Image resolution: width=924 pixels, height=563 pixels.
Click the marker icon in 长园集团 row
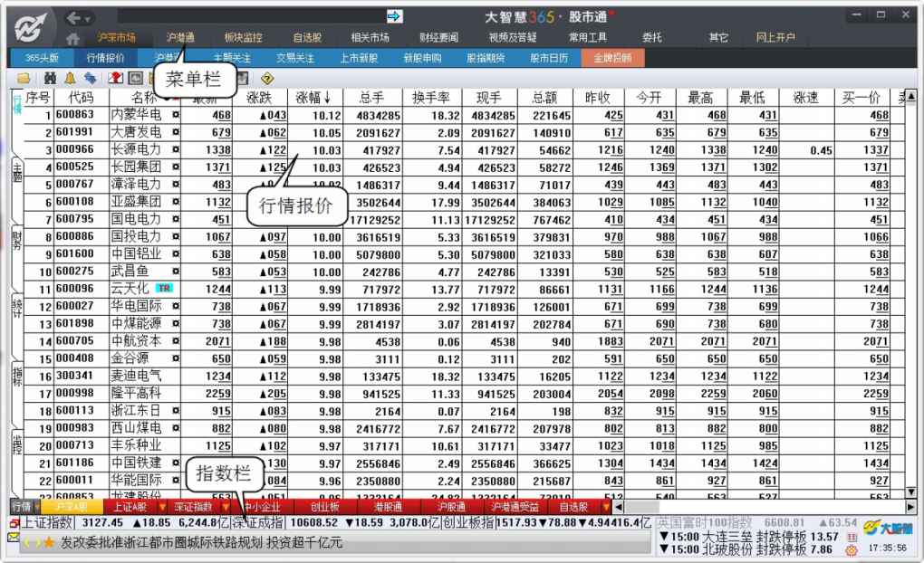click(x=176, y=167)
